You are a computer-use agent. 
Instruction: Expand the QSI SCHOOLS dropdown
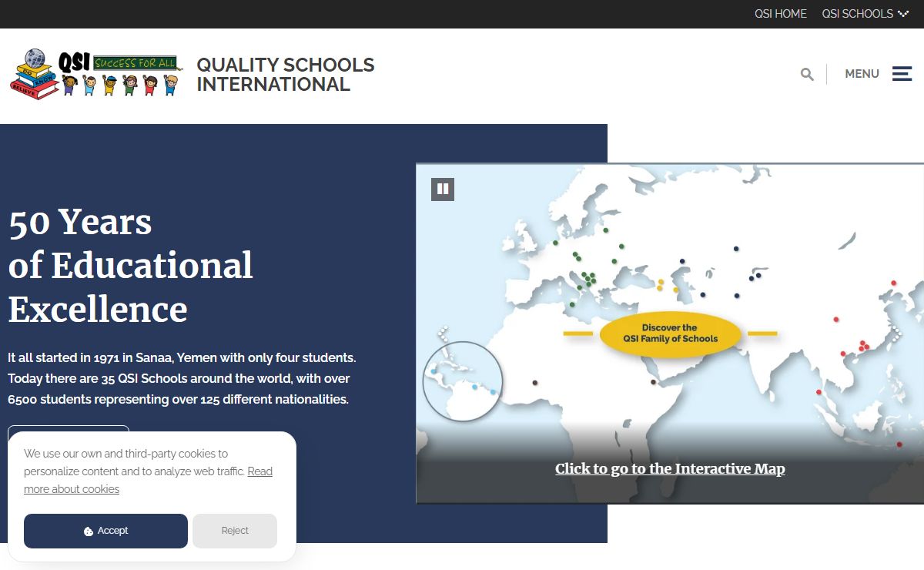point(865,14)
